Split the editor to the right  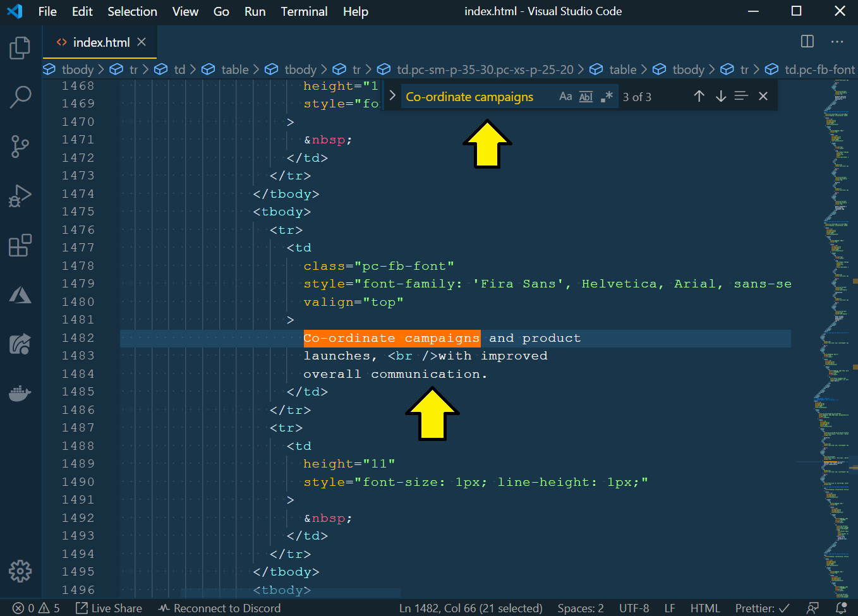807,42
